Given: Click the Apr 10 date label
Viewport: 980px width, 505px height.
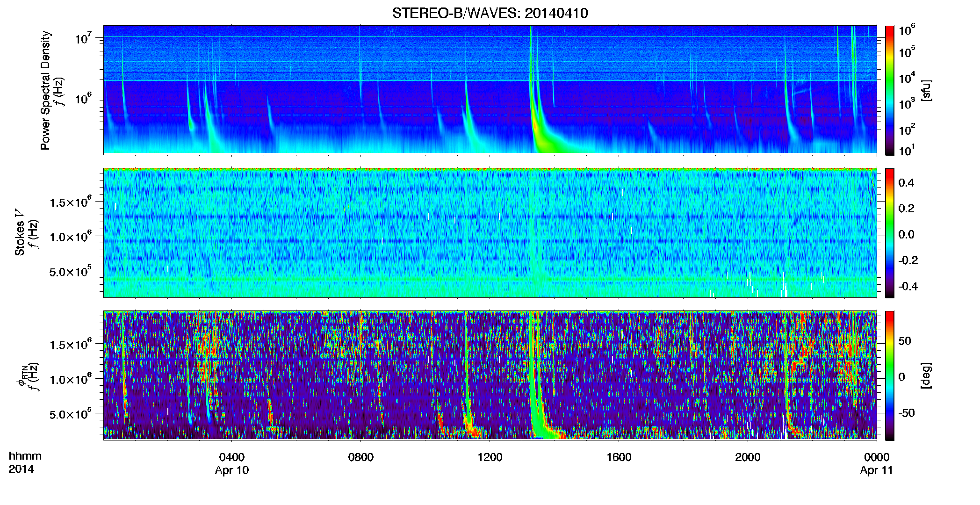Looking at the screenshot, I should click(232, 470).
